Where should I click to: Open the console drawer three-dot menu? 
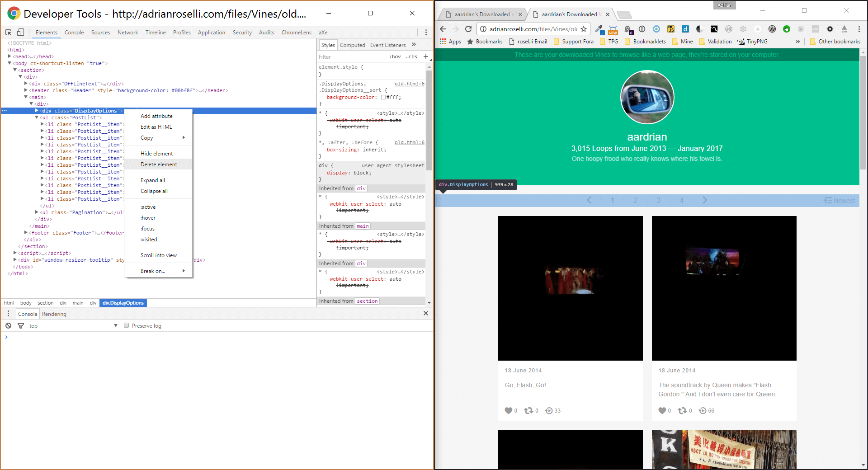[x=8, y=313]
